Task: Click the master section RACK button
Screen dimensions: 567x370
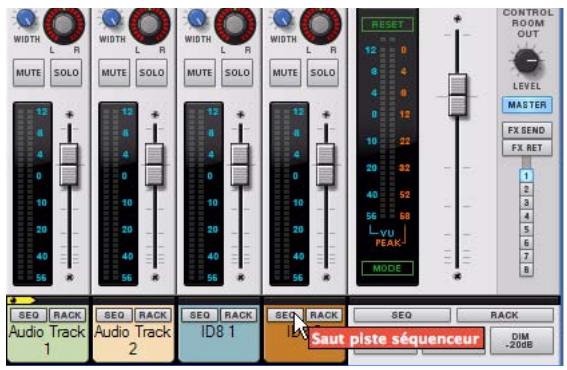Action: pos(505,315)
